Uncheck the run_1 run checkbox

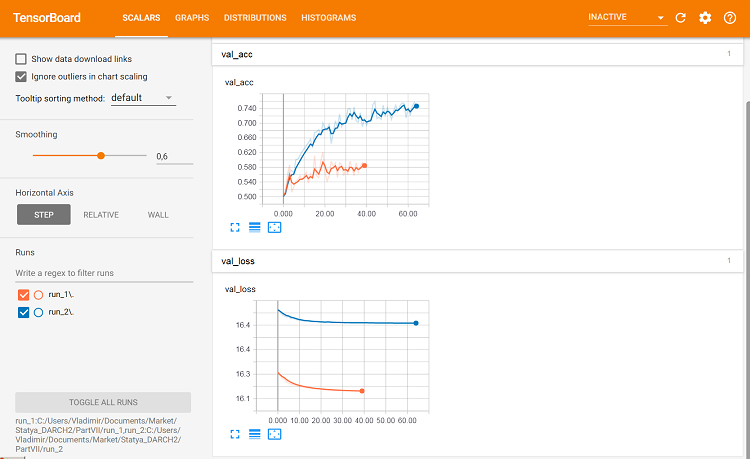click(x=23, y=295)
